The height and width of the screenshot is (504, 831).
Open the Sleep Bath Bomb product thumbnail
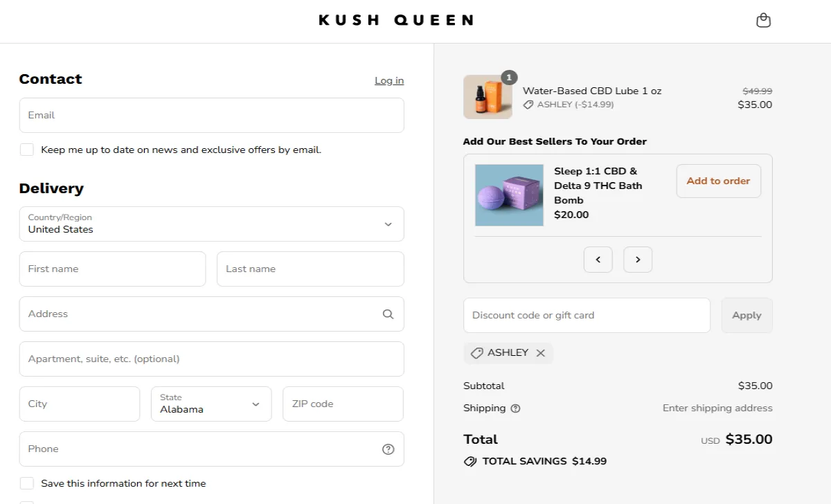[509, 195]
